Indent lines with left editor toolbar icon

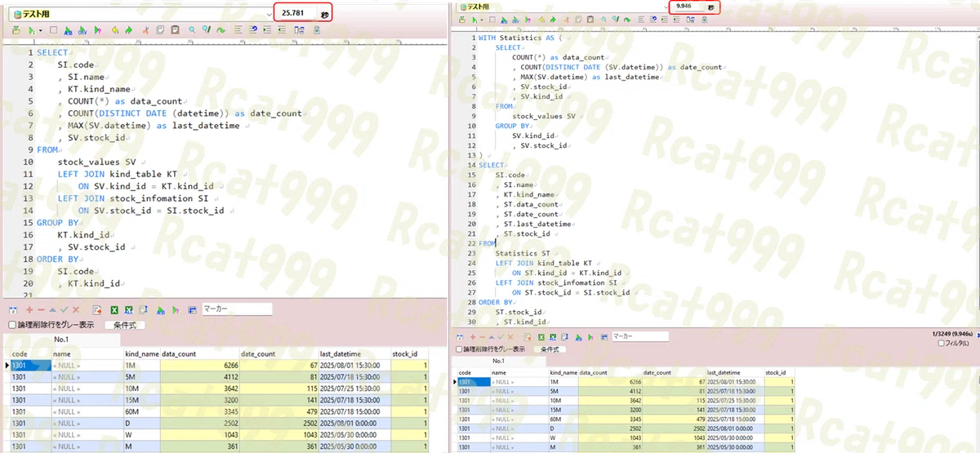click(267, 31)
